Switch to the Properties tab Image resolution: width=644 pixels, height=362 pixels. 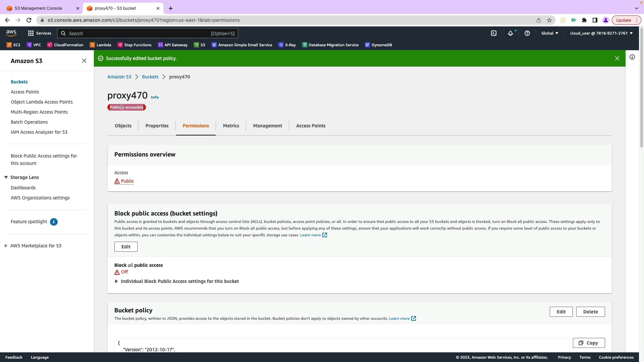click(157, 126)
